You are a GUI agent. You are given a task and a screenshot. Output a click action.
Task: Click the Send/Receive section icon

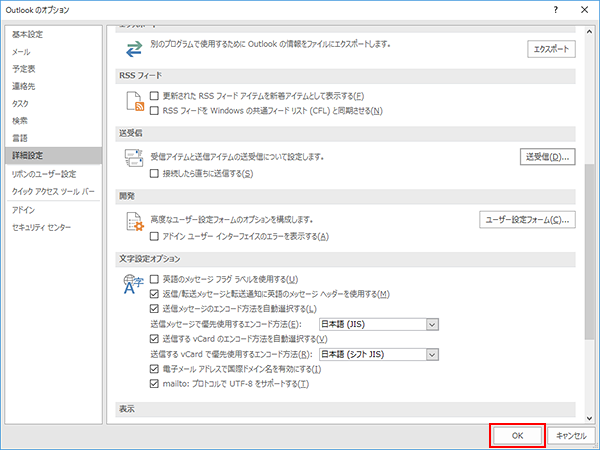132,159
